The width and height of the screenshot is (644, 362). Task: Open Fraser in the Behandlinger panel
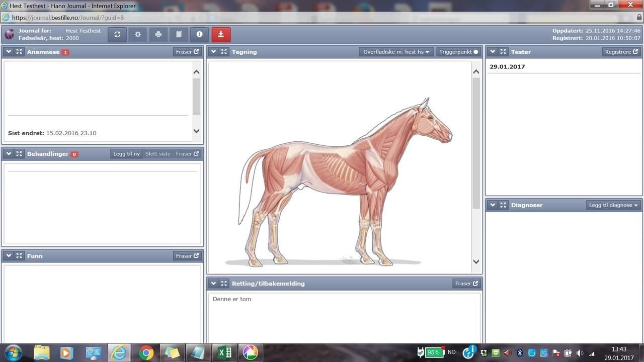pos(187,154)
